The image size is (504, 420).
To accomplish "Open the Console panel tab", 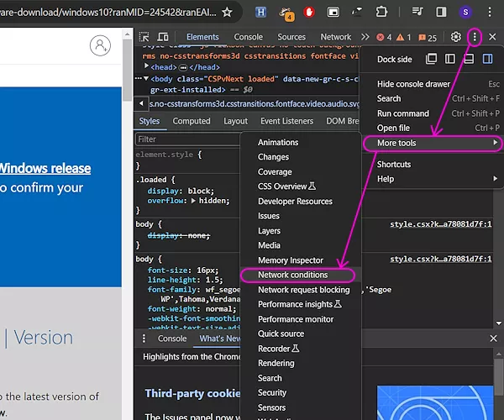I will point(249,37).
